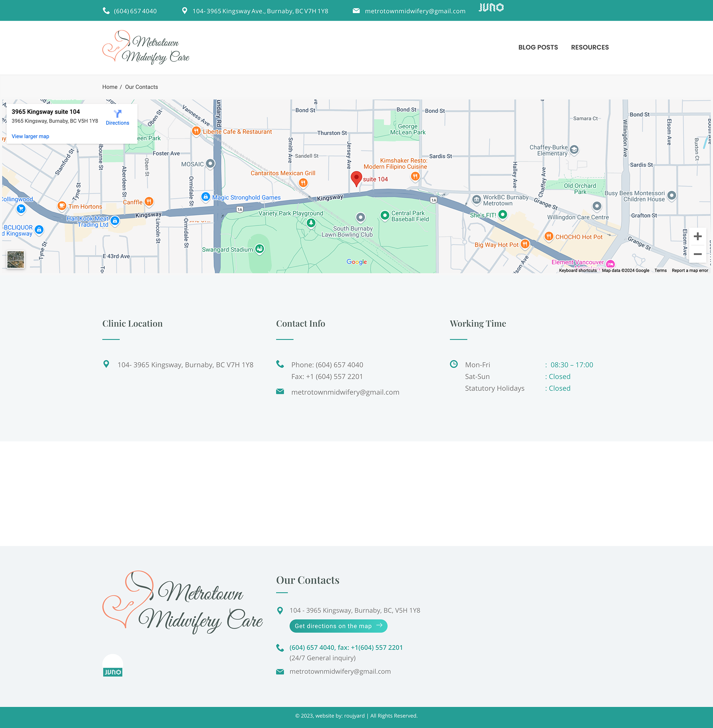Select Our Contacts breadcrumb
This screenshot has width=713, height=728.
tap(141, 87)
